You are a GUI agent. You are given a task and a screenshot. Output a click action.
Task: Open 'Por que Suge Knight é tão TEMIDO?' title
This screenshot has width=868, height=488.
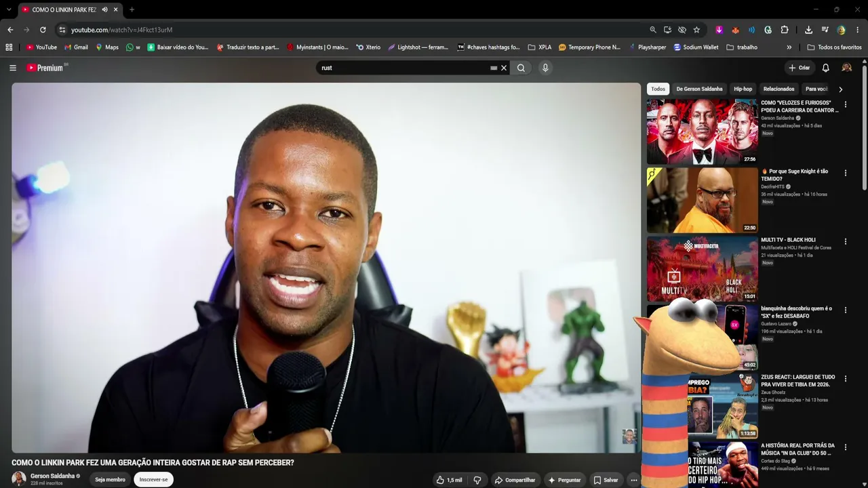pos(795,175)
